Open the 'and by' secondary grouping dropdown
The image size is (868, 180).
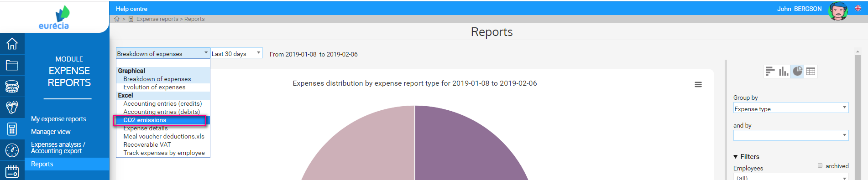coord(791,135)
